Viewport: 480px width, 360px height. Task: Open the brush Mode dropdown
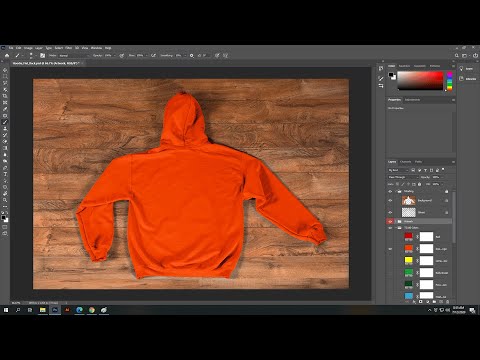tap(73, 56)
